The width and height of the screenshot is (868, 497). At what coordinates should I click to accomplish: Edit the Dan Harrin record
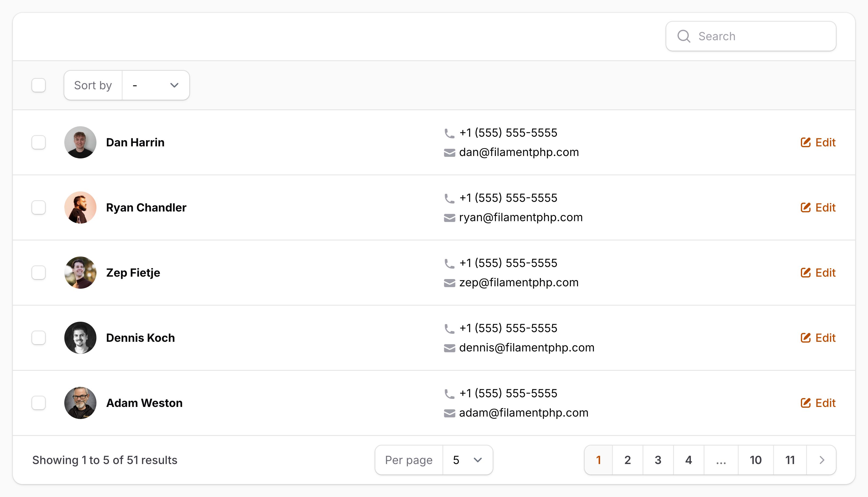click(x=818, y=142)
